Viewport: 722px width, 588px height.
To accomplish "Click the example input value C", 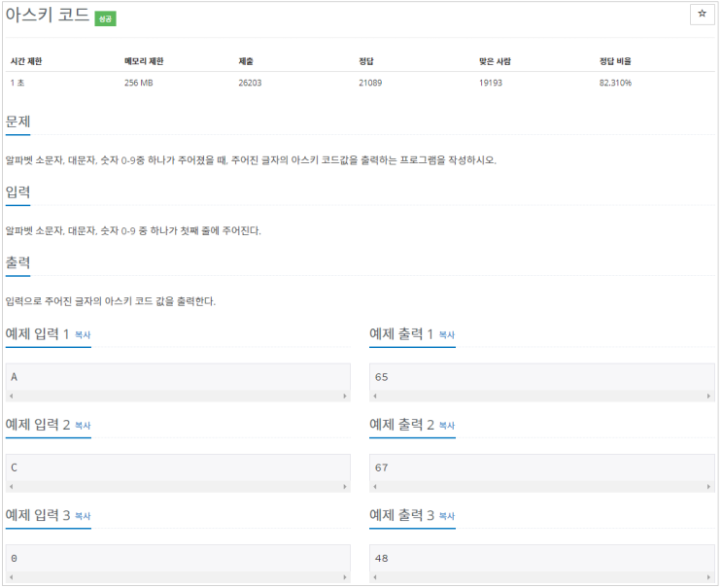I will (14, 467).
